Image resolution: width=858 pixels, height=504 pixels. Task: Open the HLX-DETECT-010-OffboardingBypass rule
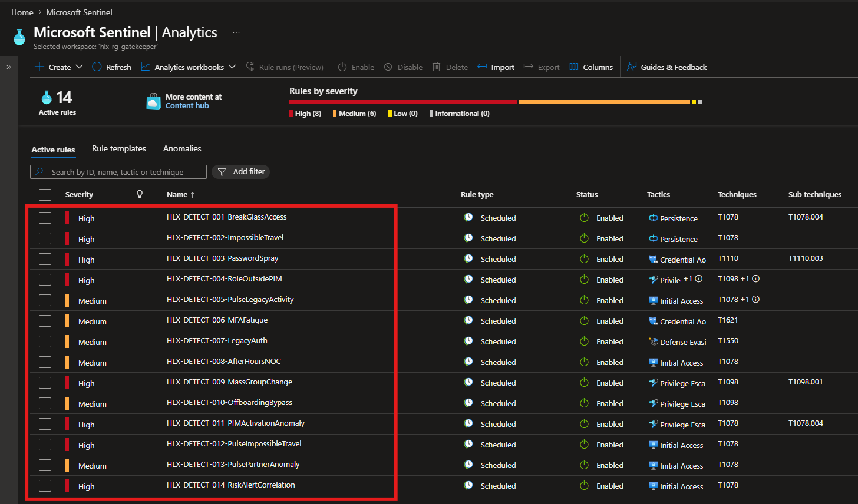click(229, 403)
